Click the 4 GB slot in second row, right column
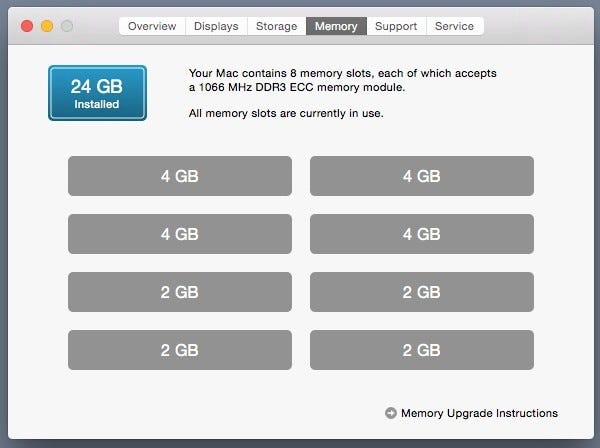The width and height of the screenshot is (600, 448). pos(421,234)
